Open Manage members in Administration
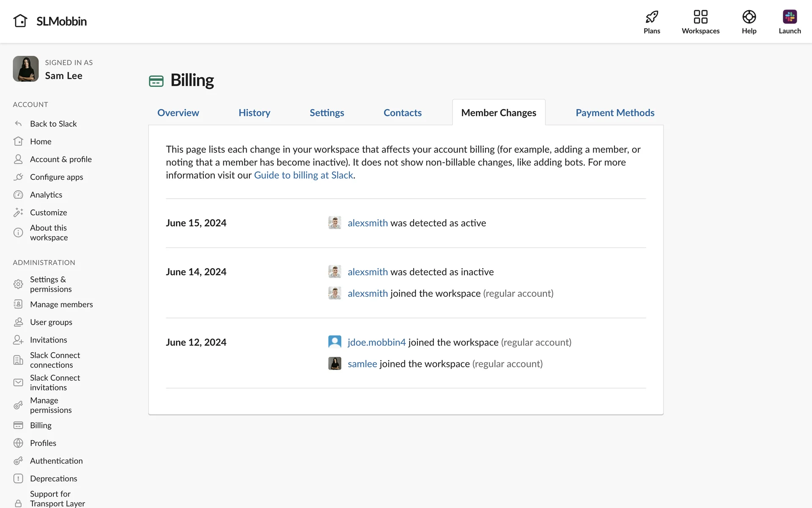812x508 pixels. (61, 304)
